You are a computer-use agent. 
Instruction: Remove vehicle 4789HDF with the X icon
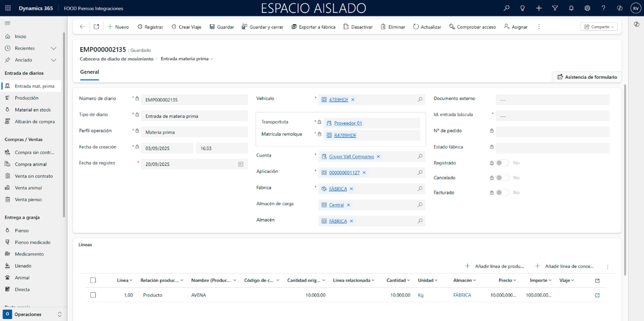pyautogui.click(x=353, y=100)
